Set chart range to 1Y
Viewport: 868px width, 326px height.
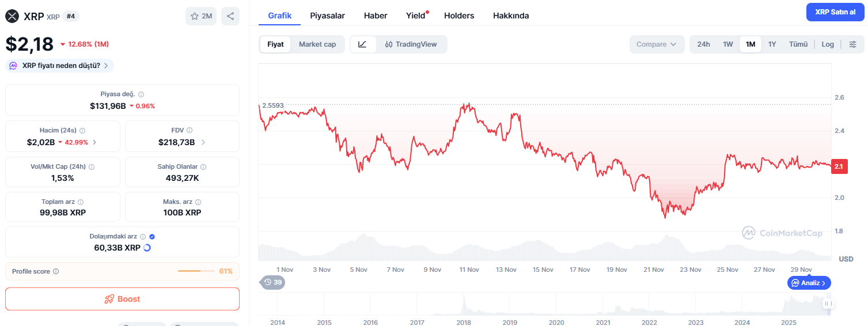click(x=772, y=44)
